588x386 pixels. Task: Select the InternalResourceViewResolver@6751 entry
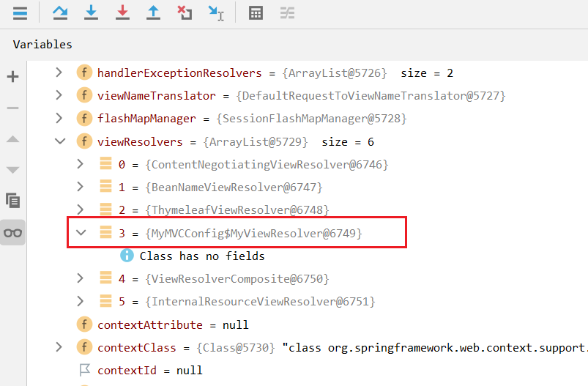[x=260, y=302]
